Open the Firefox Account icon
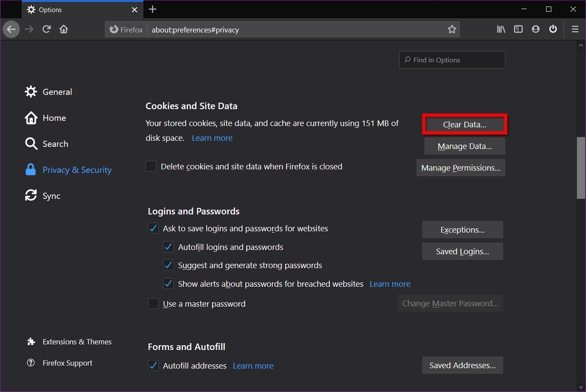 point(536,29)
